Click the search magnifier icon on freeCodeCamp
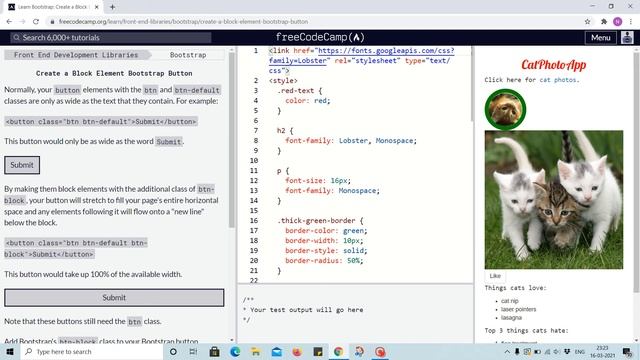 [x=16, y=38]
